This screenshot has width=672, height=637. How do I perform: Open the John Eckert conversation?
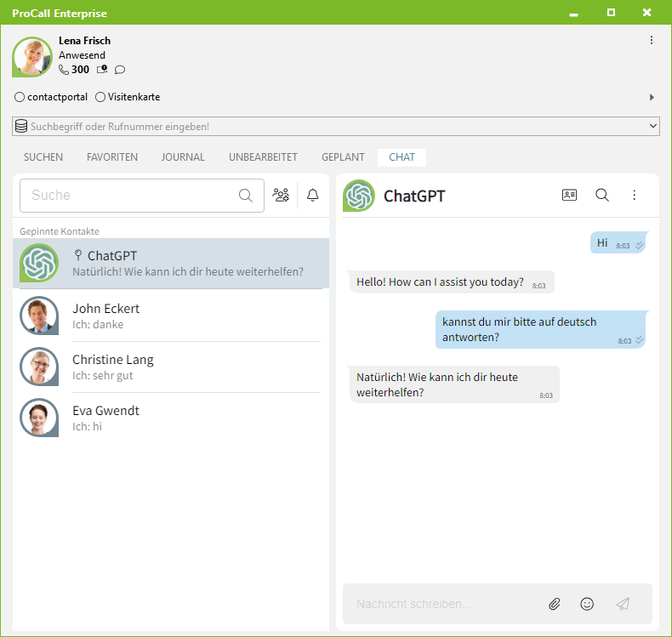(170, 316)
